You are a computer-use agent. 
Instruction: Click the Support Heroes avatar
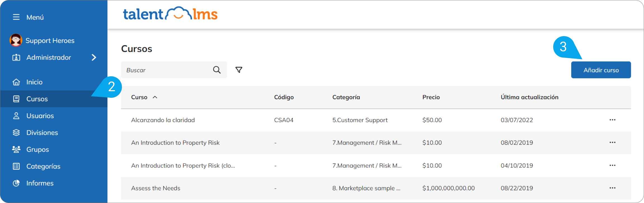(x=16, y=40)
